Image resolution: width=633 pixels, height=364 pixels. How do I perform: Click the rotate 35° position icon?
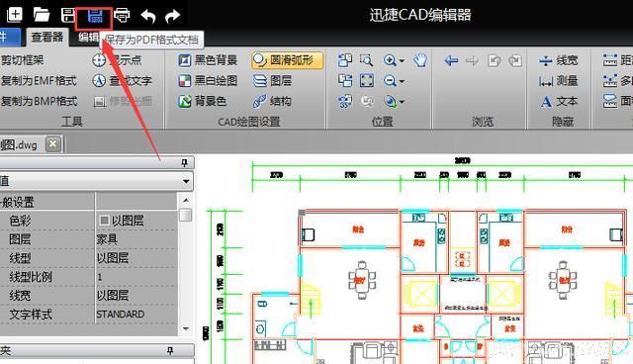tap(345, 101)
